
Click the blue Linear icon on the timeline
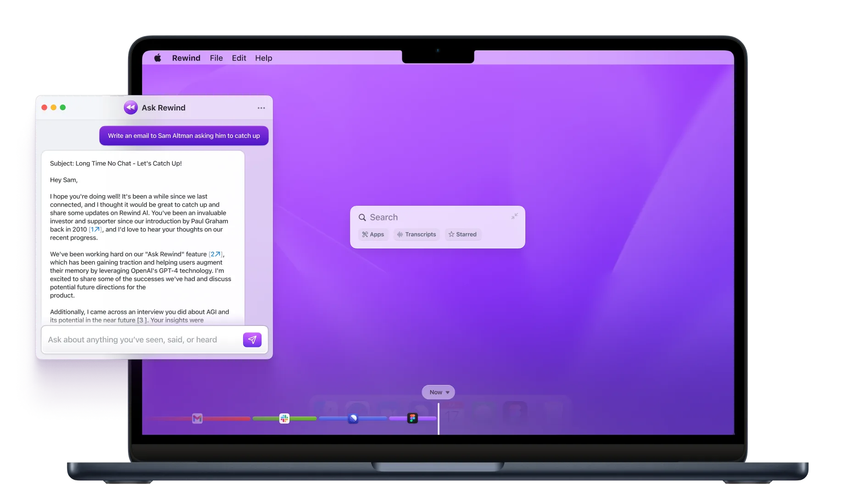353,418
